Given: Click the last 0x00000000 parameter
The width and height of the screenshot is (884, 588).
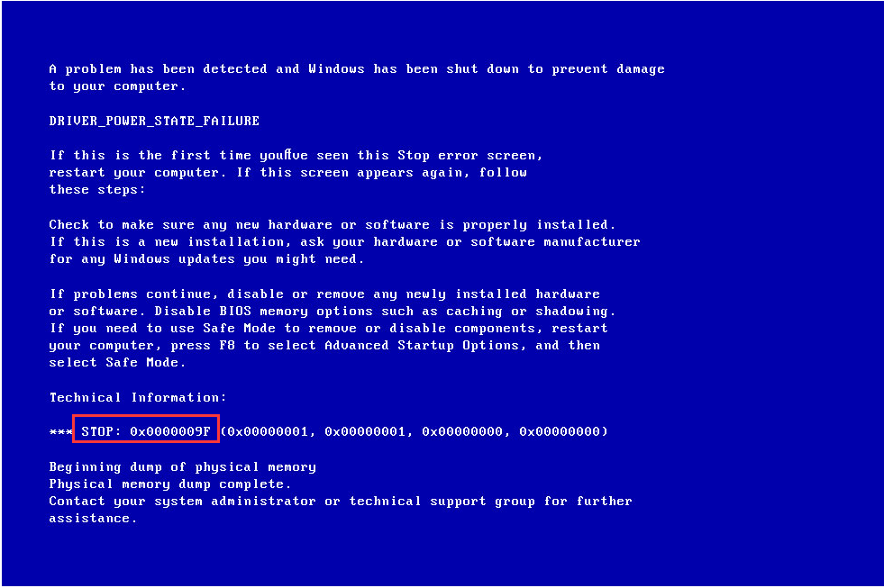Looking at the screenshot, I should pyautogui.click(x=560, y=431).
